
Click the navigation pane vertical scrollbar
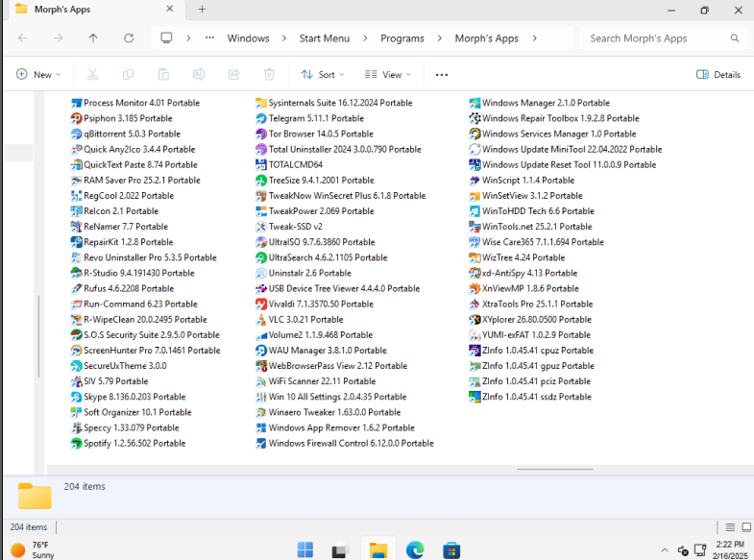pyautogui.click(x=38, y=335)
